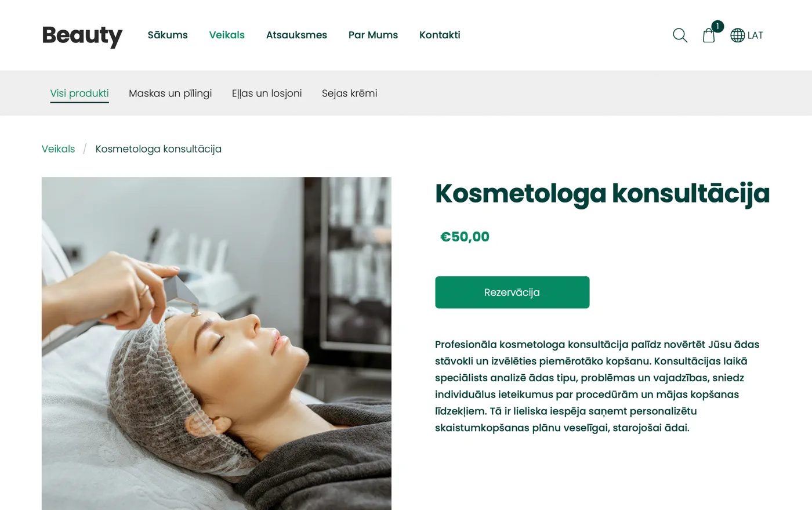
Task: Open the search magnifier icon
Action: pyautogui.click(x=680, y=35)
